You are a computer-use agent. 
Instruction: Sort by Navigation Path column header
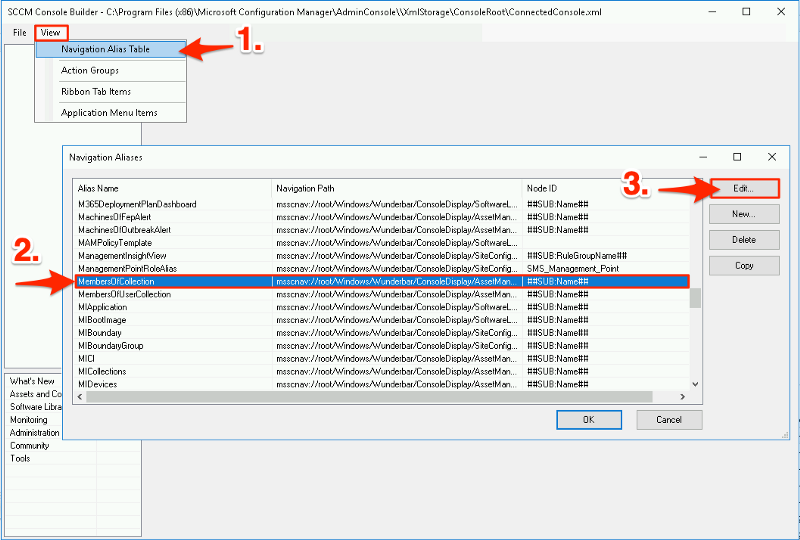[397, 188]
